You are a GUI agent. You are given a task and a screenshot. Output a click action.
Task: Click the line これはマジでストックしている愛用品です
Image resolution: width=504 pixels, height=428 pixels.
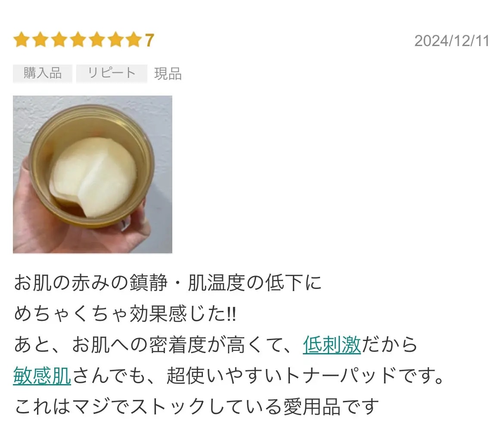click(x=196, y=406)
